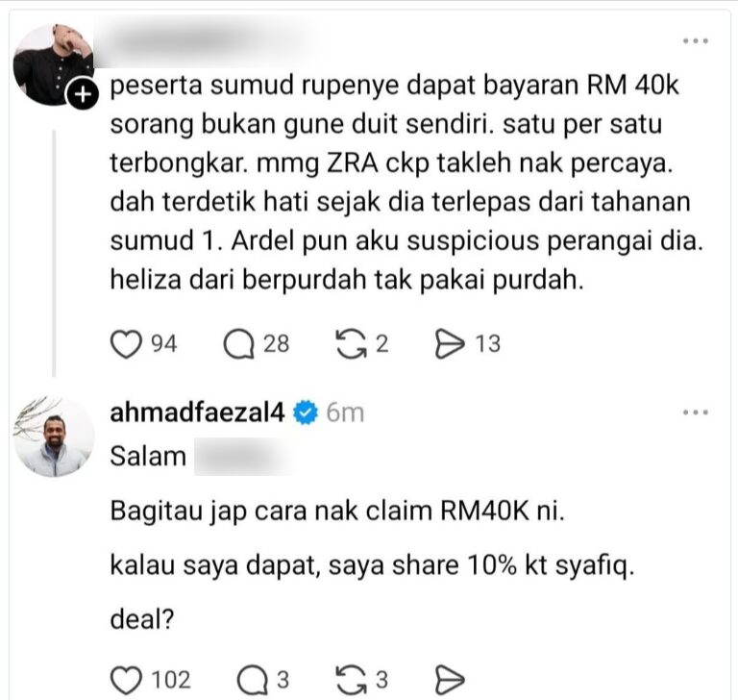Like ahmadfaezal4's reply with the heart icon
This screenshot has width=738, height=700.
pyautogui.click(x=126, y=680)
